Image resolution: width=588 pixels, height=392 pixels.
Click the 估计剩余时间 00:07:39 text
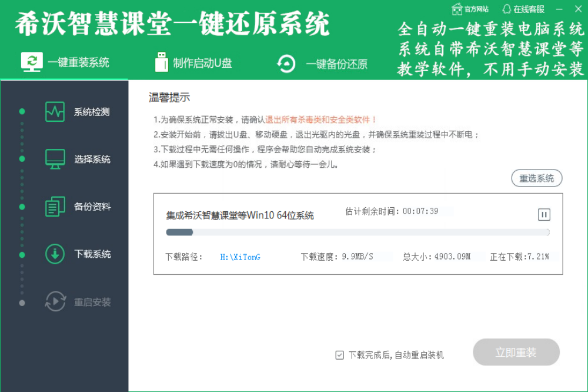392,211
